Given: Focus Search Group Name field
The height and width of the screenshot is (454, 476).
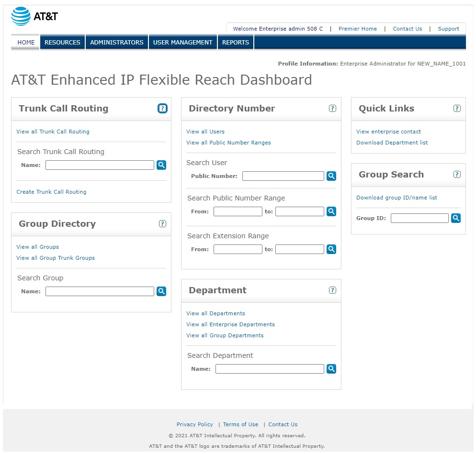Looking at the screenshot, I should point(100,291).
